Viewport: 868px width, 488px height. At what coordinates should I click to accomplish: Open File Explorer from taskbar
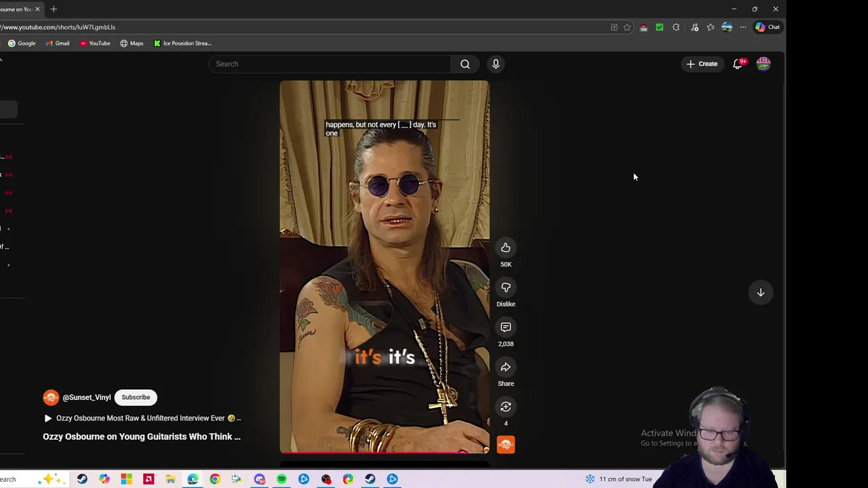tap(171, 479)
